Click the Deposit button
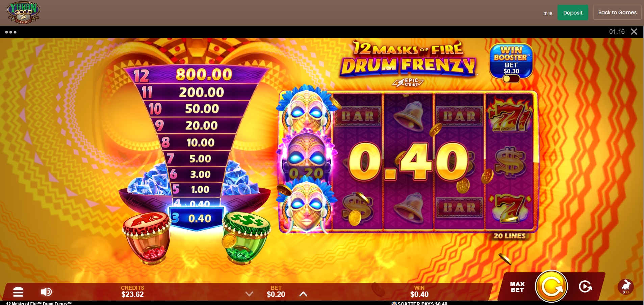This screenshot has height=305, width=644. (x=573, y=13)
